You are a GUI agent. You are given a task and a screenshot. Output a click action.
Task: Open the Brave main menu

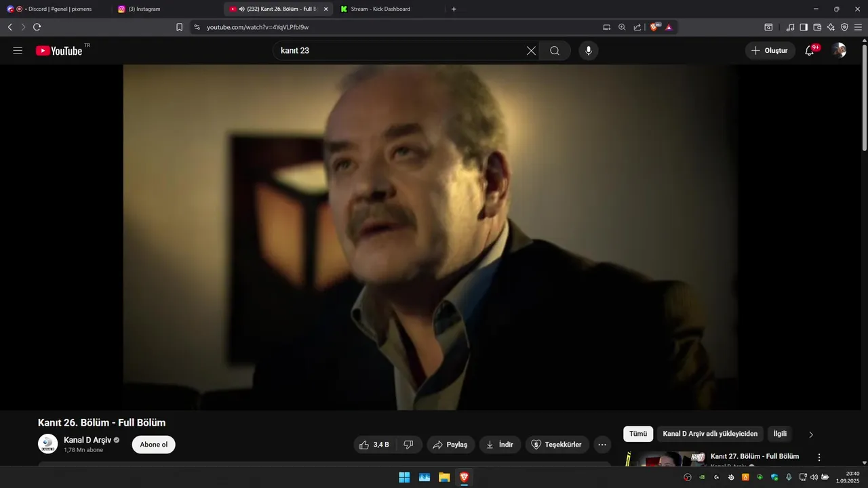pos(858,27)
